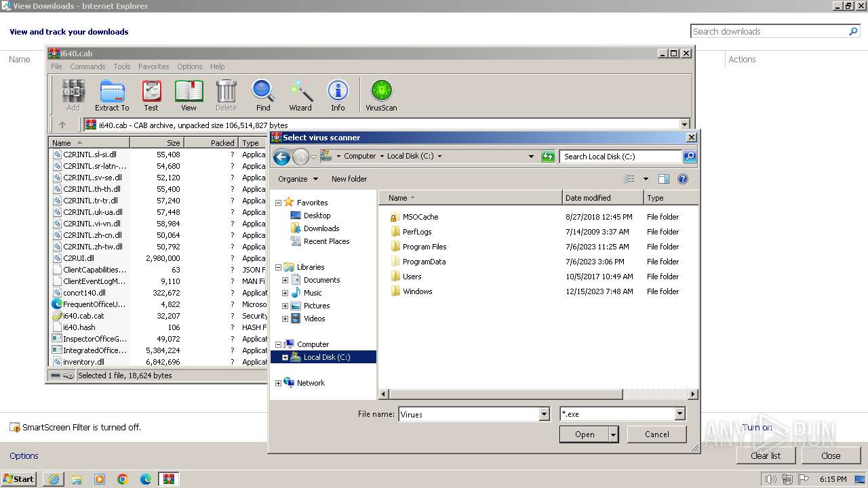
Task: Click the horizontal scrollbar in file list
Action: [506, 394]
